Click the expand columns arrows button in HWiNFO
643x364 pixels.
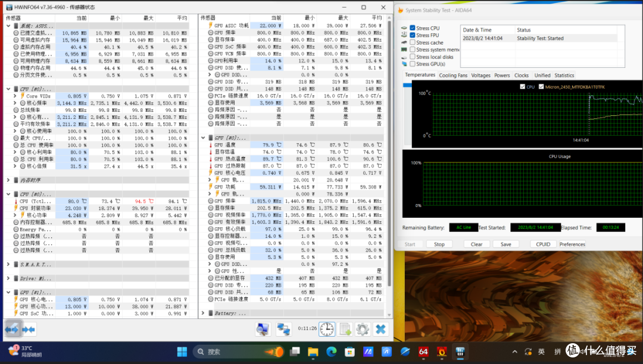click(x=11, y=329)
